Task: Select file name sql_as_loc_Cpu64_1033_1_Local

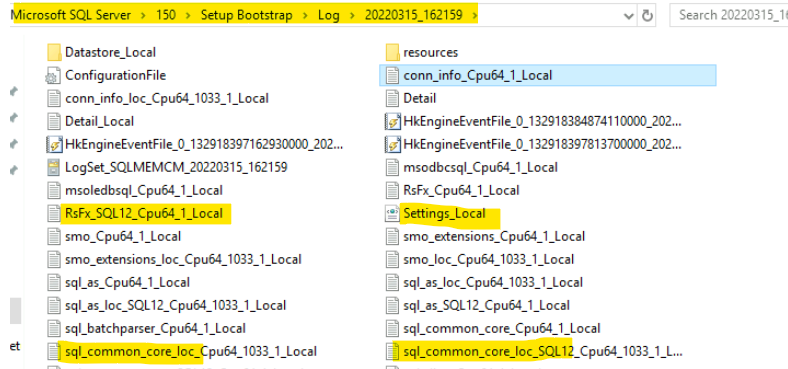Action: click(492, 283)
